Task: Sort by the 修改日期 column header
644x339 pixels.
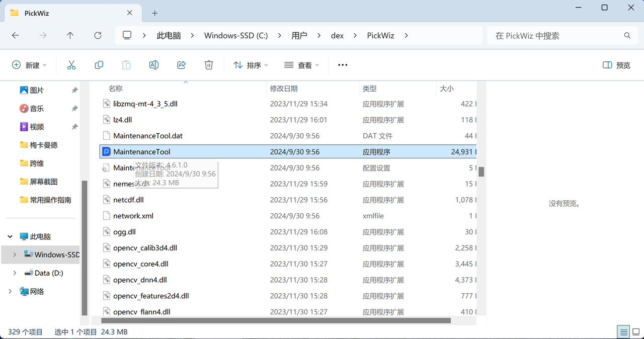Action: (284, 89)
